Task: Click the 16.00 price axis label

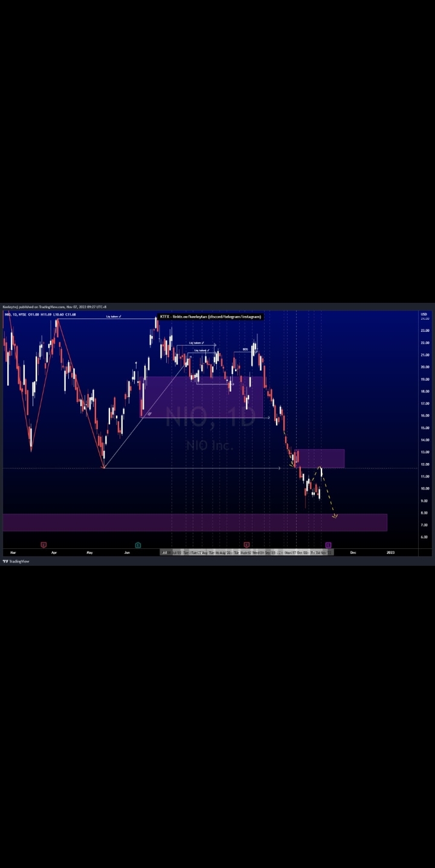Action: (425, 416)
